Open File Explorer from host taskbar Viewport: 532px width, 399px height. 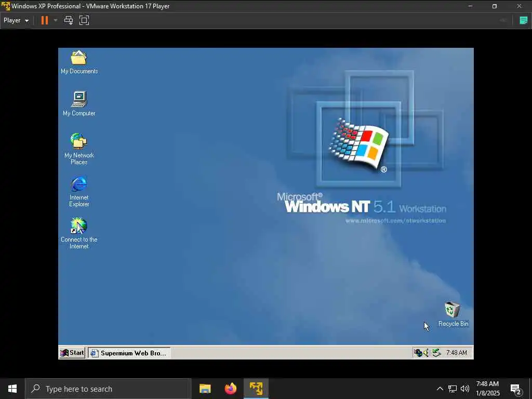205,389
